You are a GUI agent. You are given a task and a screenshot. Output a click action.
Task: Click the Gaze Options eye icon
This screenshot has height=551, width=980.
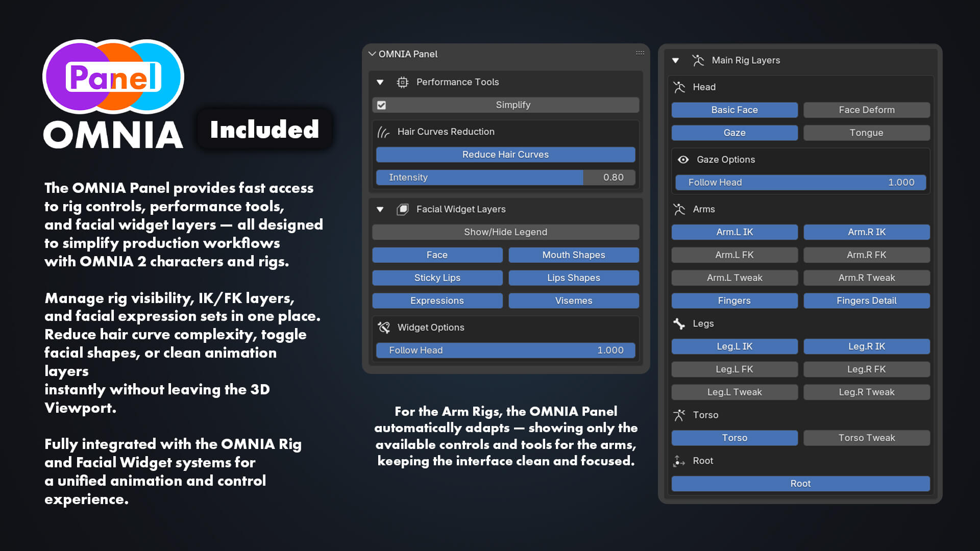pos(683,160)
